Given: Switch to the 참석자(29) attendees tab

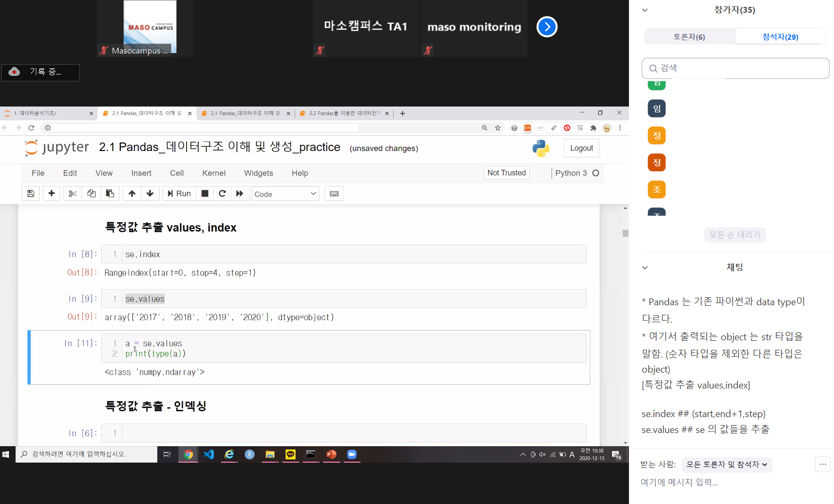Looking at the screenshot, I should (x=780, y=37).
